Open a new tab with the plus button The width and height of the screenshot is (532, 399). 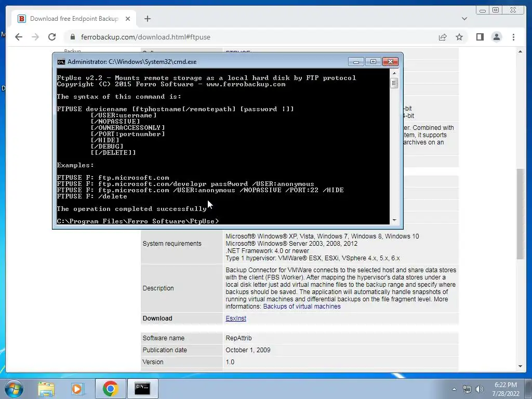pos(147,19)
